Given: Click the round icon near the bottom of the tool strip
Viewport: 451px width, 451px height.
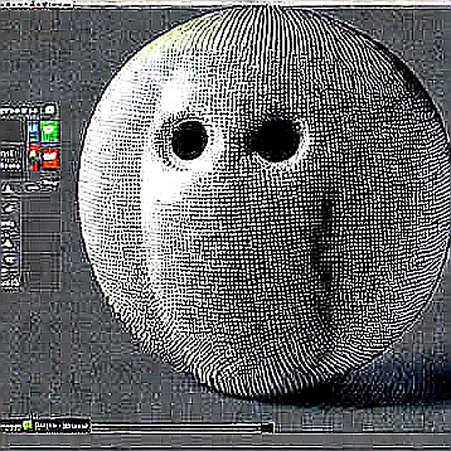Looking at the screenshot, I should (8, 259).
